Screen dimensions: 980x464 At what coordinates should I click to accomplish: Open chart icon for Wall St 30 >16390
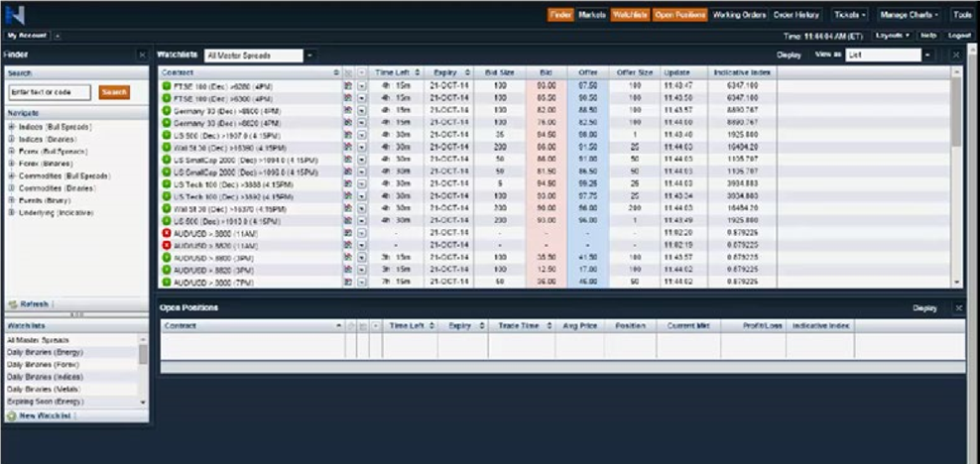[348, 147]
